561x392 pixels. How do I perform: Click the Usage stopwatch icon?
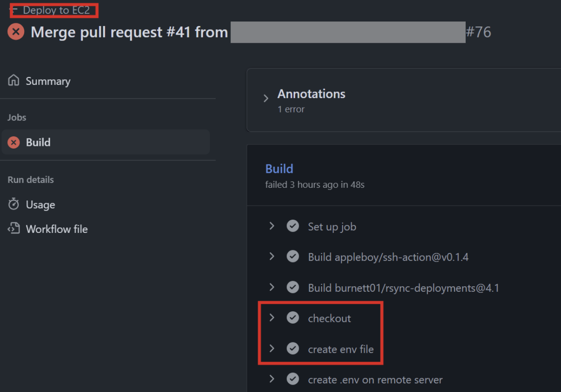pos(14,204)
